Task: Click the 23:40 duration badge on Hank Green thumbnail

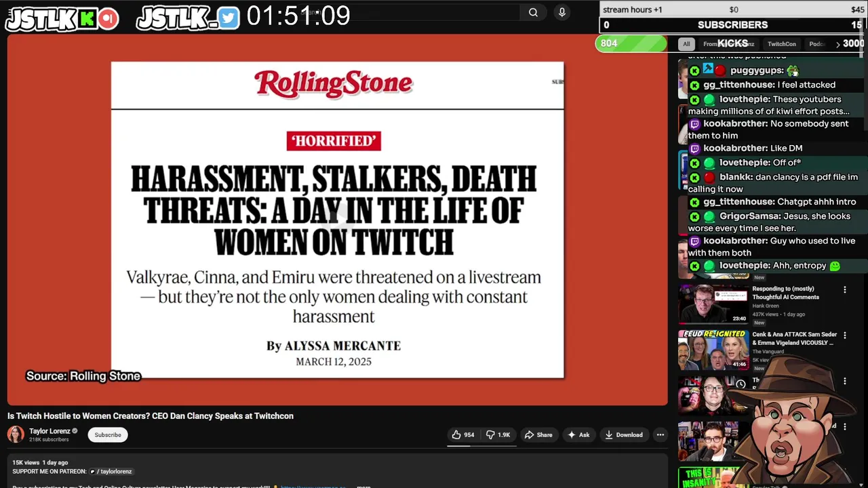Action: point(738,319)
